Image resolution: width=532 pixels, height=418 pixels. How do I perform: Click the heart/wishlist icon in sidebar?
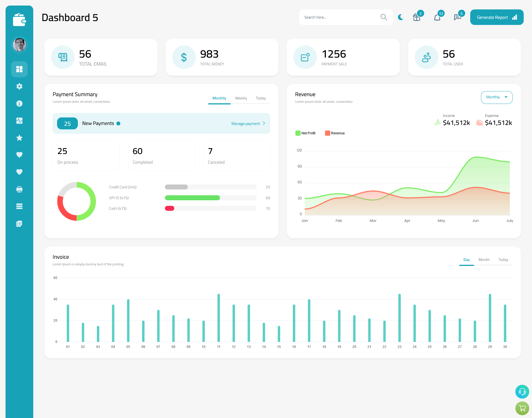tap(19, 155)
